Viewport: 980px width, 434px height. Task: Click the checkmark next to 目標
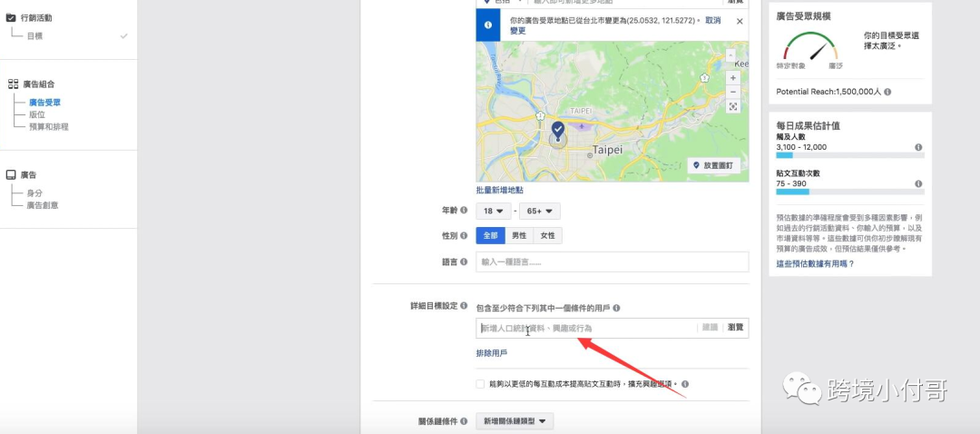(x=123, y=36)
